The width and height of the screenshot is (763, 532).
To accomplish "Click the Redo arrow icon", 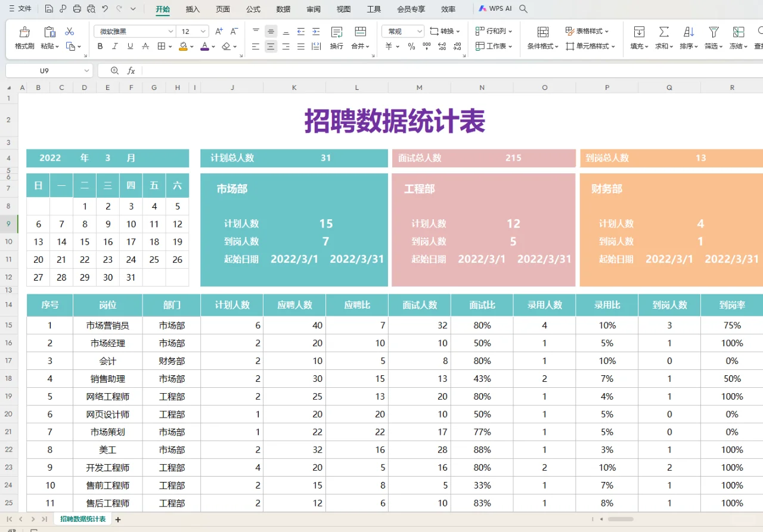I will coord(119,9).
